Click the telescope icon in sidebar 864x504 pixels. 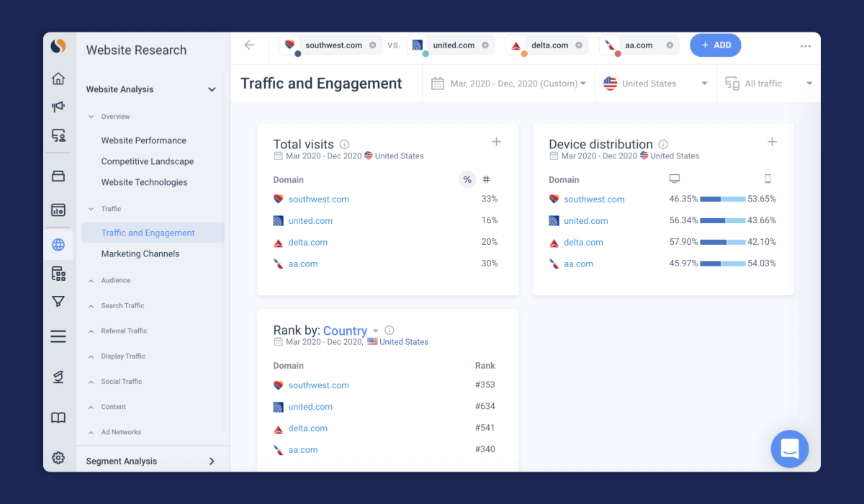58,377
